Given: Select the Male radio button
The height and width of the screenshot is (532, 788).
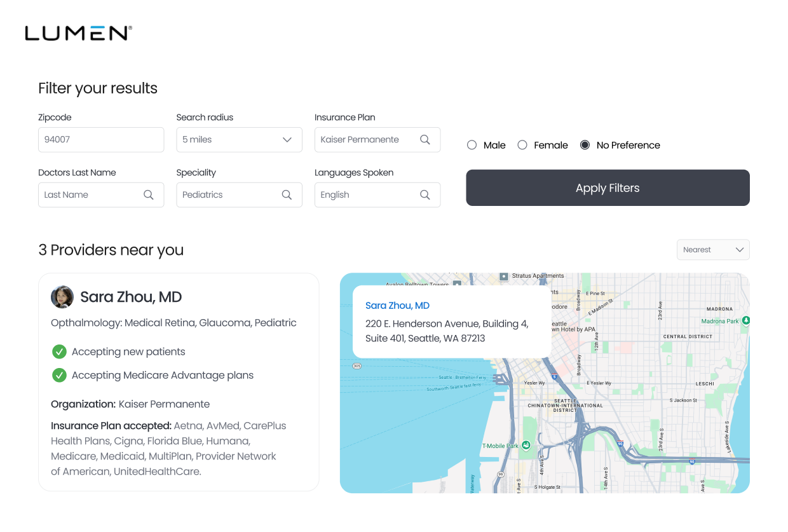Looking at the screenshot, I should [x=472, y=145].
